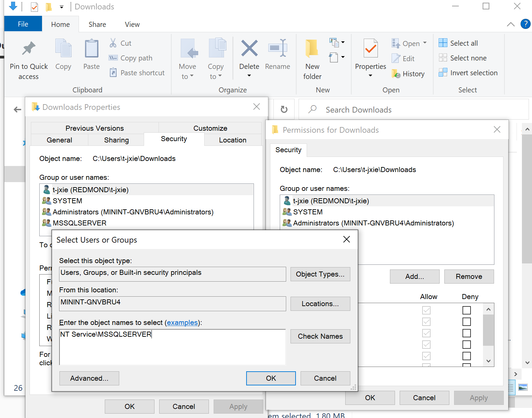
Task: Click the Paste clipboard icon
Action: [x=91, y=49]
